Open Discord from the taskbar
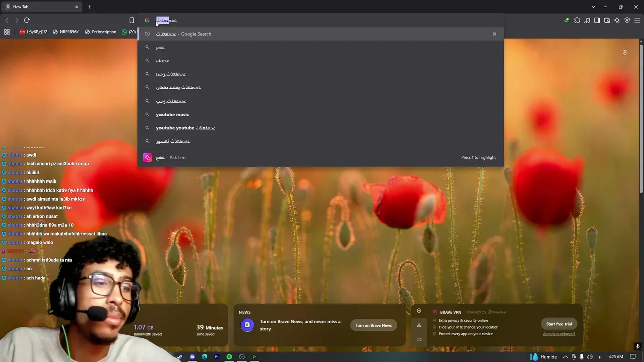 click(192, 357)
